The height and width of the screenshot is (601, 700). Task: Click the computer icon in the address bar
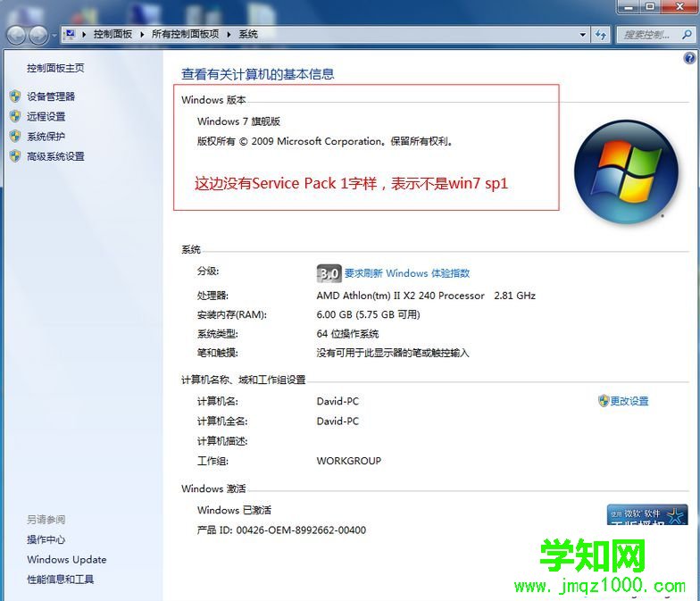(70, 34)
